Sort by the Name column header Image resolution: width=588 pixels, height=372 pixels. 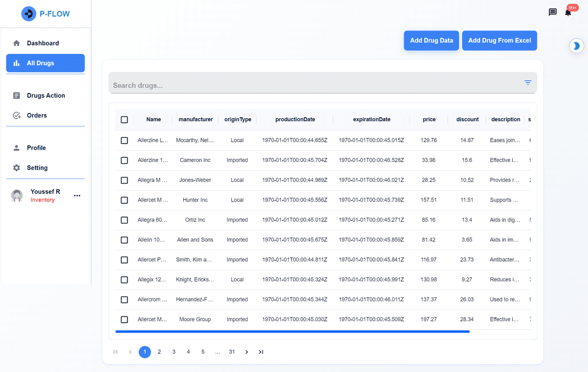153,119
